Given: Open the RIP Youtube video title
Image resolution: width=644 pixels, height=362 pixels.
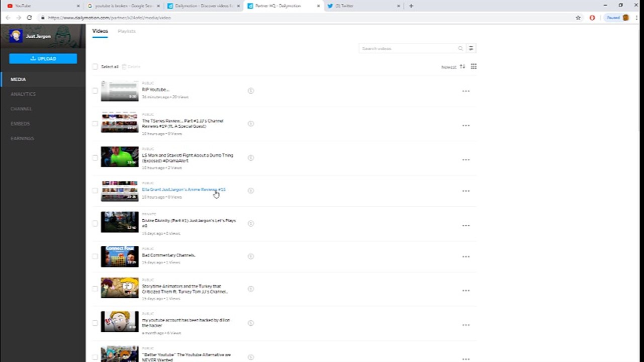Looking at the screenshot, I should tap(155, 89).
